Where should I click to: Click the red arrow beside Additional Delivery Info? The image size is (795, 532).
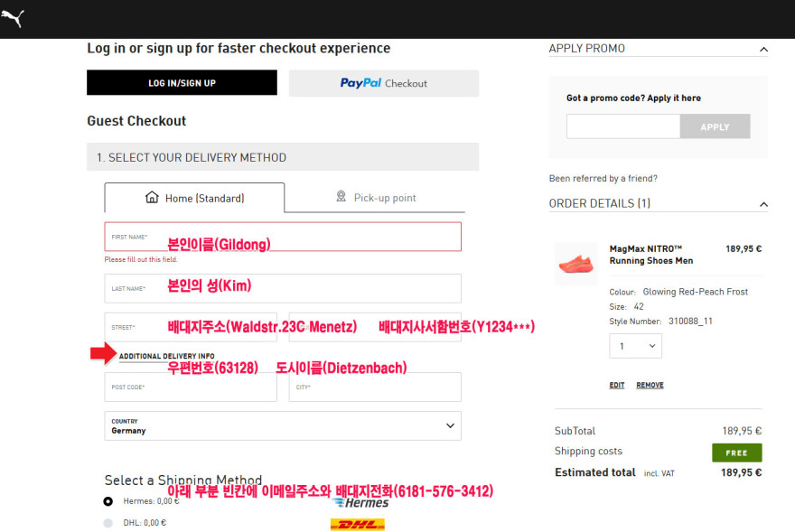coord(103,353)
